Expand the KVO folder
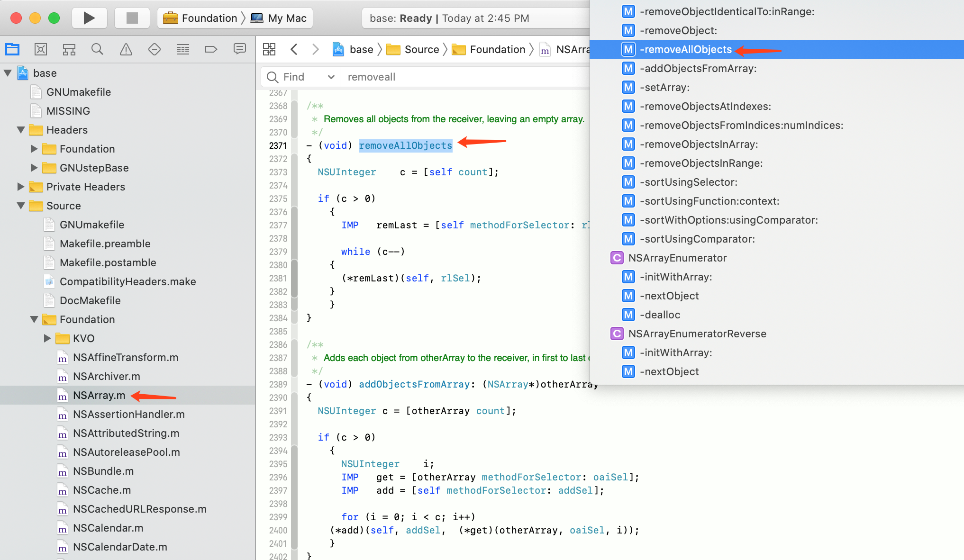Viewport: 964px width, 560px height. [47, 338]
